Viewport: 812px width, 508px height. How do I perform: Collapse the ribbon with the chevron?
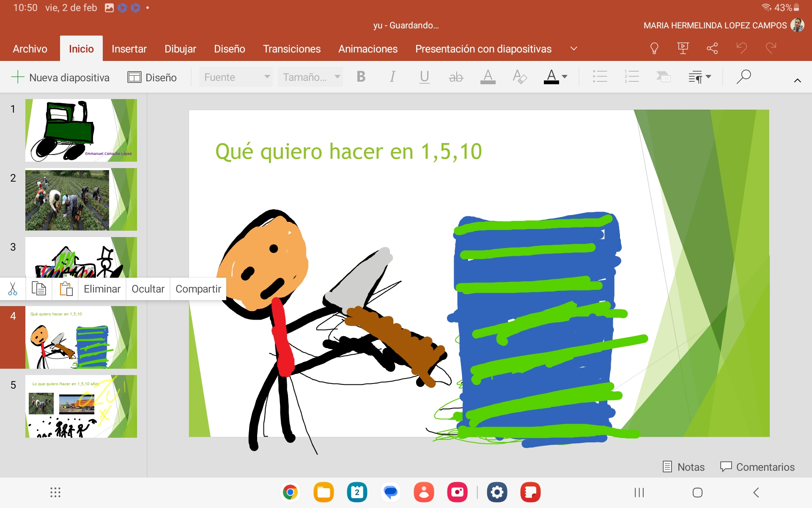797,80
